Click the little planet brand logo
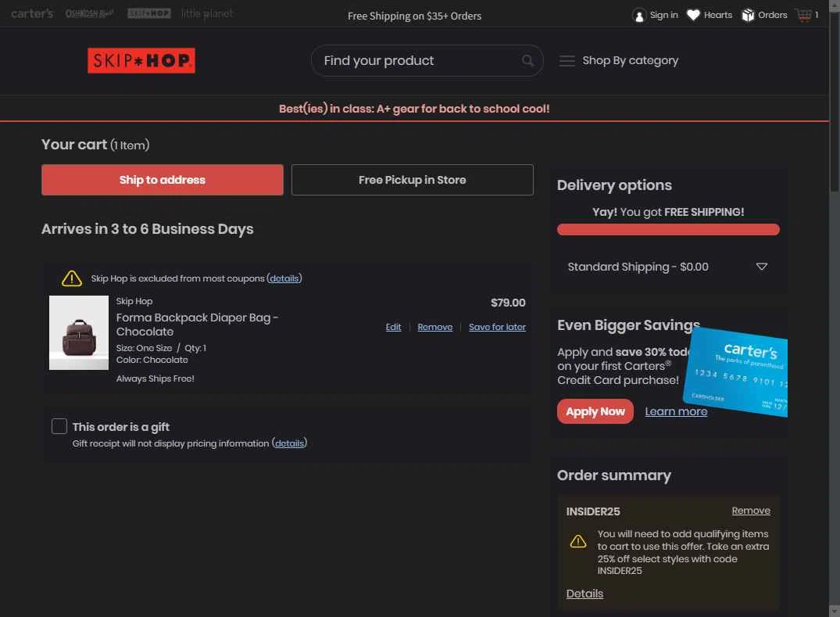Viewport: 840px width, 617px height. [207, 13]
